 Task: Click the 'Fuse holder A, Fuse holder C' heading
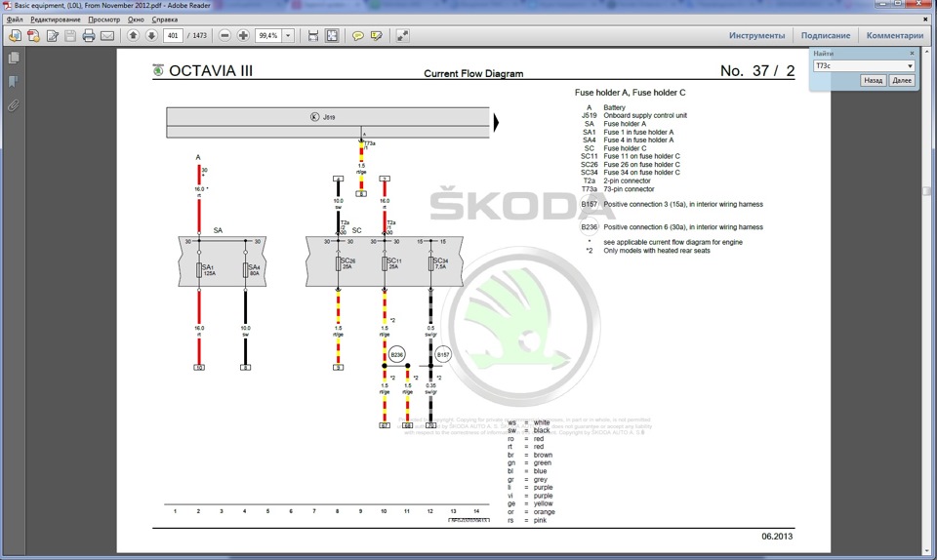tap(630, 93)
